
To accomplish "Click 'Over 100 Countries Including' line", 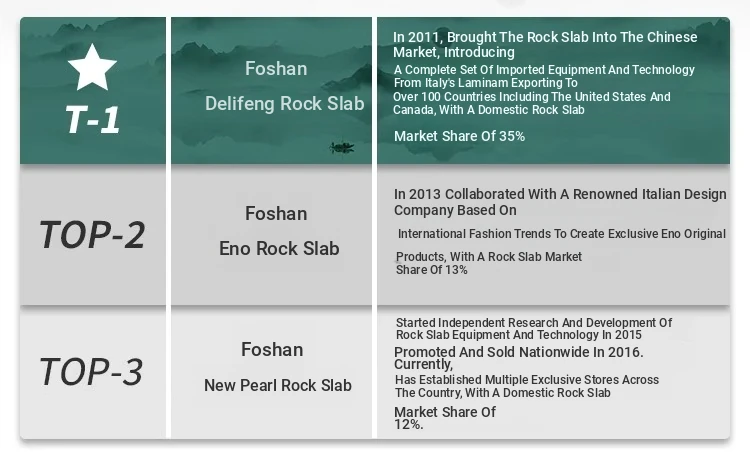I will point(531,97).
